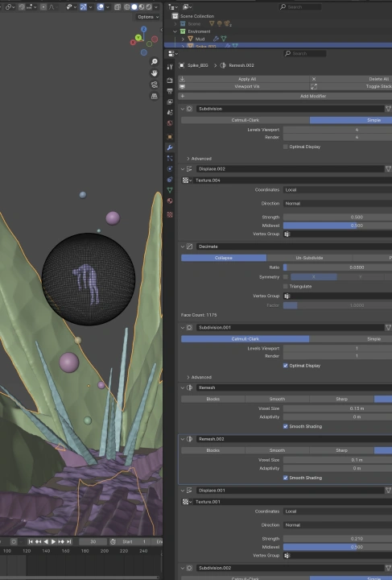Select material preview shading
Viewport: 392px width, 580px height.
142,7
